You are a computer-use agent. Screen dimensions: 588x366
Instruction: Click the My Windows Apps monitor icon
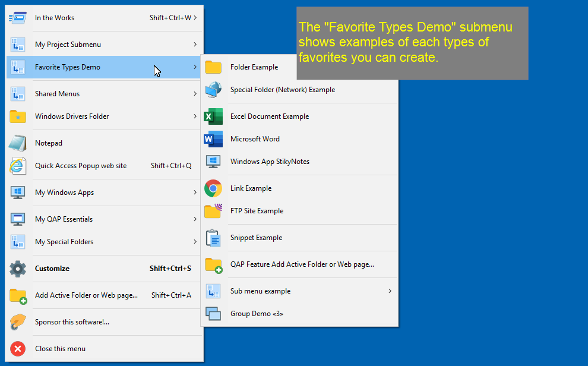[x=18, y=193]
